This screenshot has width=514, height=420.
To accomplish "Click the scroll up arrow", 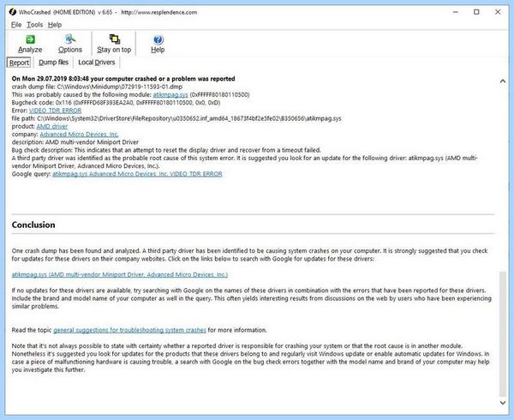I will pos(503,81).
